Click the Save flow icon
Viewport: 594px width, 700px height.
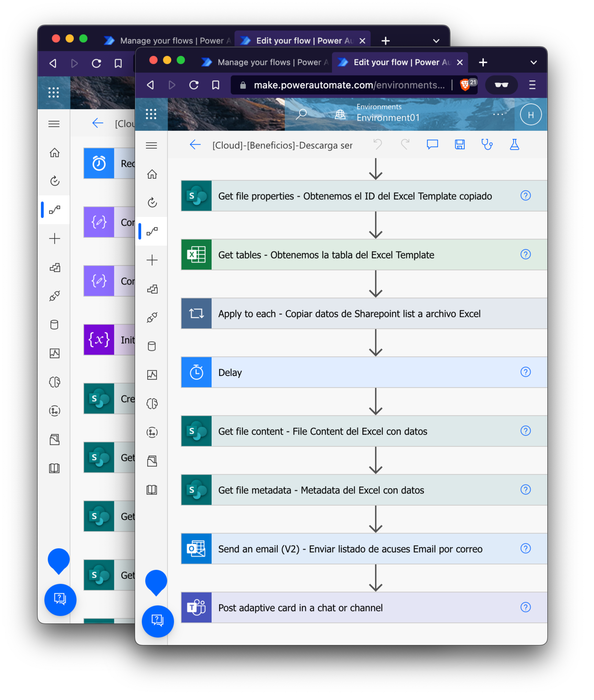[x=460, y=145]
